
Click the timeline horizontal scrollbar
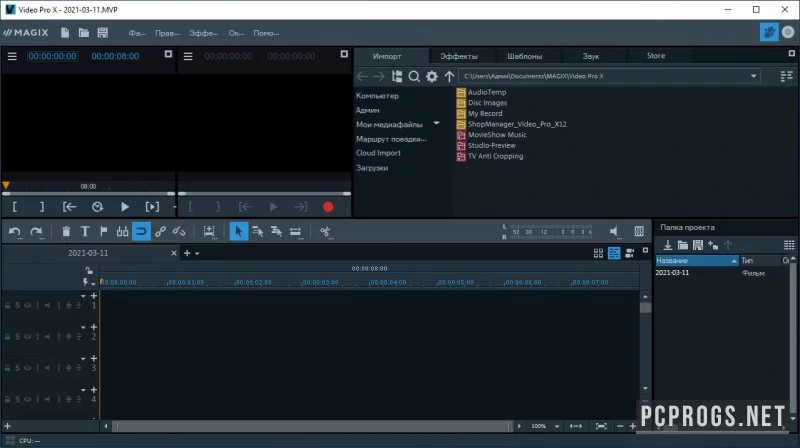point(312,426)
